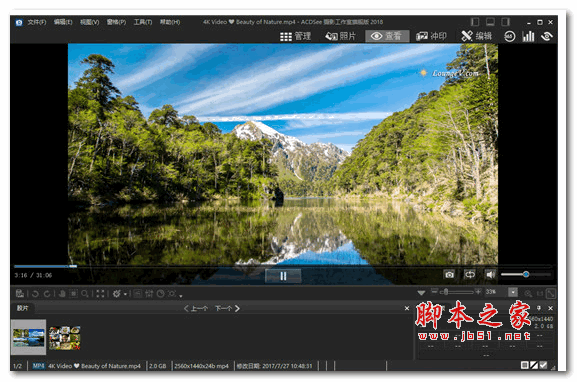Click the zoom magnifier icon right of dropdown
This screenshot has width=577, height=382.
tap(528, 294)
